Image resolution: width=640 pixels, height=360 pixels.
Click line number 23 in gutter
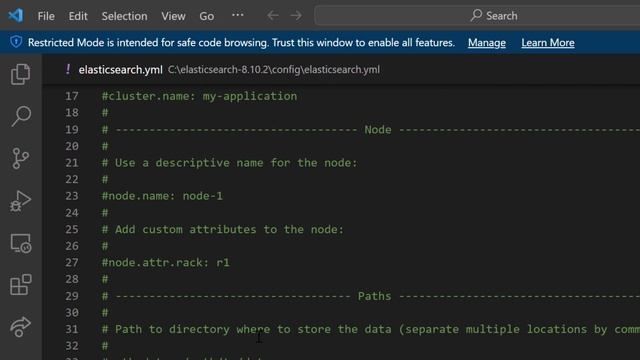pyautogui.click(x=72, y=196)
